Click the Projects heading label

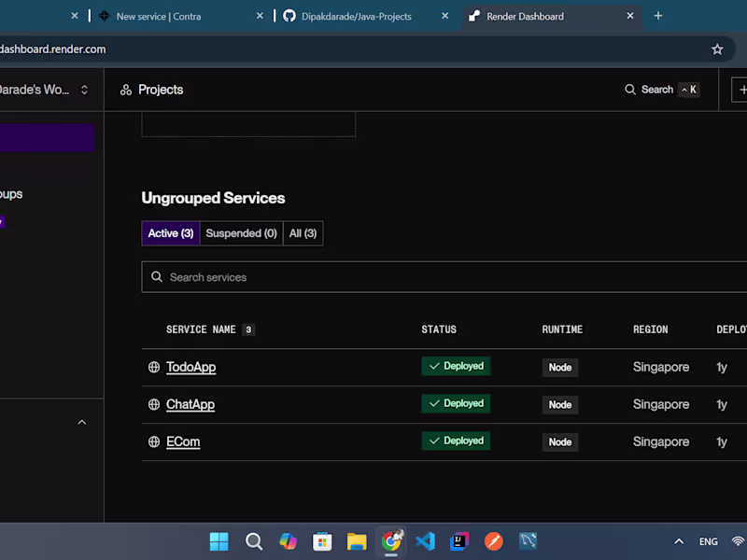click(x=161, y=90)
